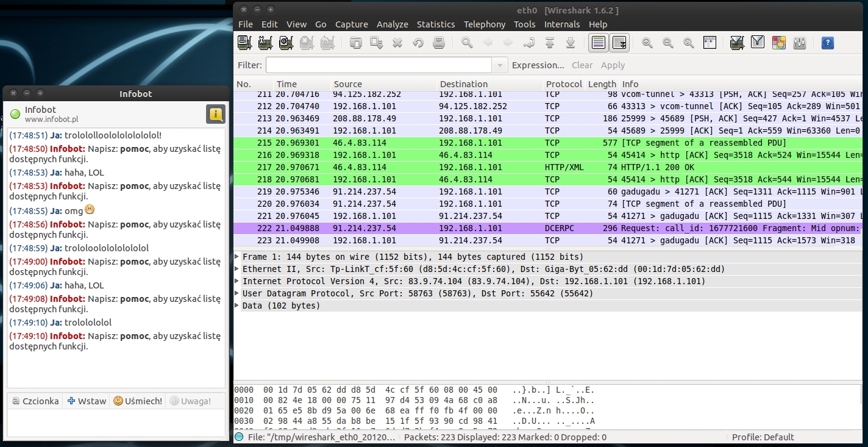868x447 pixels.
Task: Click the Apply filter button
Action: click(x=613, y=65)
